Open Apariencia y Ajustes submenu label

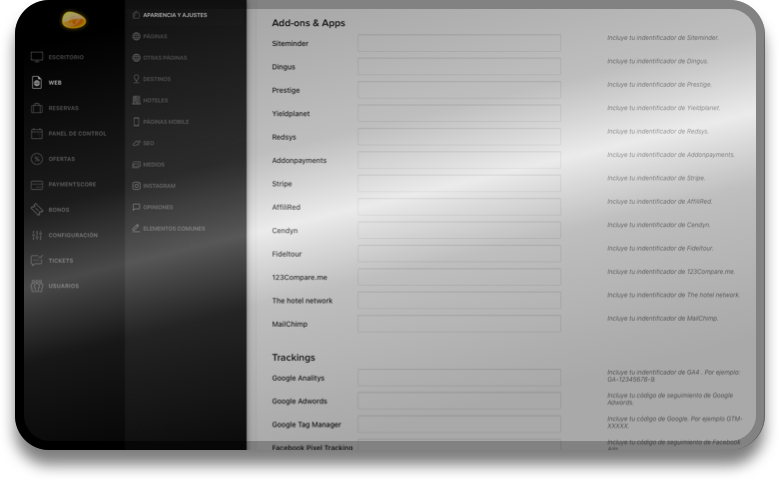point(175,15)
